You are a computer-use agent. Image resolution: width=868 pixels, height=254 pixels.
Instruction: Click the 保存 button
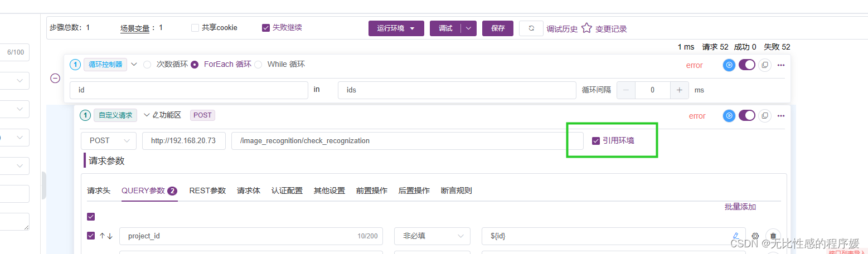click(498, 28)
